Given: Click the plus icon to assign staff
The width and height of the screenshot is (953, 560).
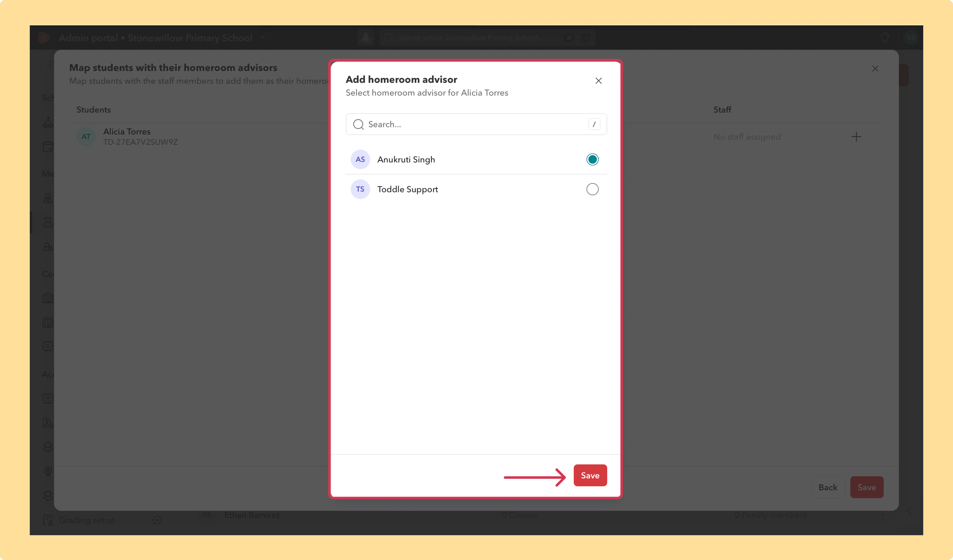Looking at the screenshot, I should 856,136.
